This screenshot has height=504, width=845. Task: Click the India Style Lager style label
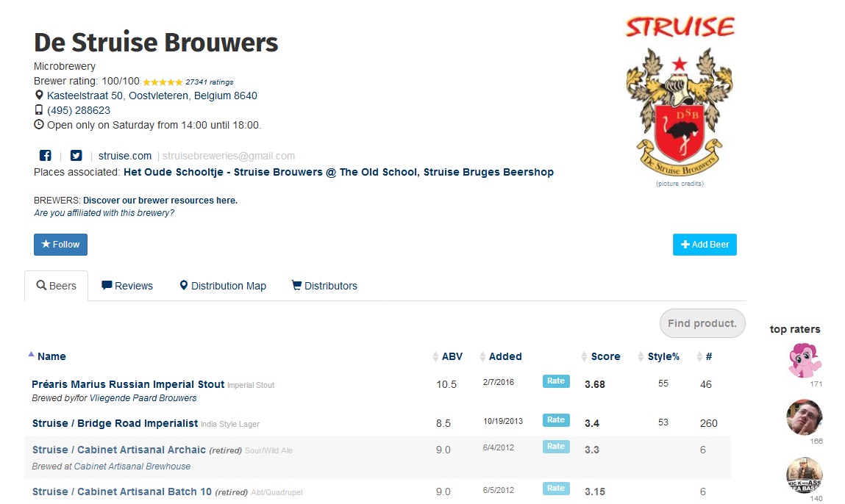[x=230, y=425]
